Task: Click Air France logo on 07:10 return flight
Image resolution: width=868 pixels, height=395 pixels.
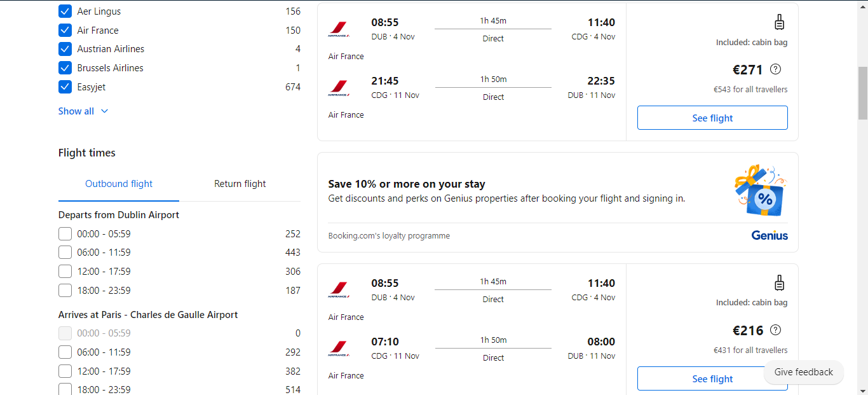Action: point(338,348)
